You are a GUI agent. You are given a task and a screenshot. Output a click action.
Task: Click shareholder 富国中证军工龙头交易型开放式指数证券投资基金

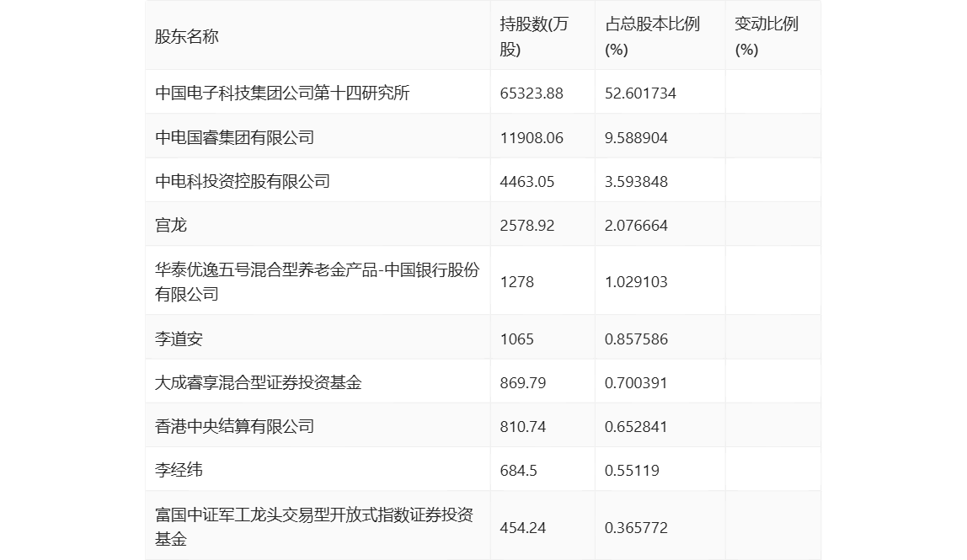[314, 526]
